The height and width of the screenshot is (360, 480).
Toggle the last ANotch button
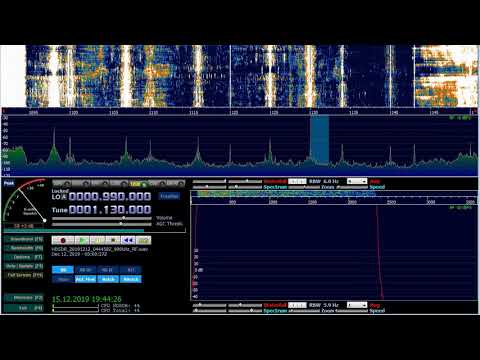(131, 279)
